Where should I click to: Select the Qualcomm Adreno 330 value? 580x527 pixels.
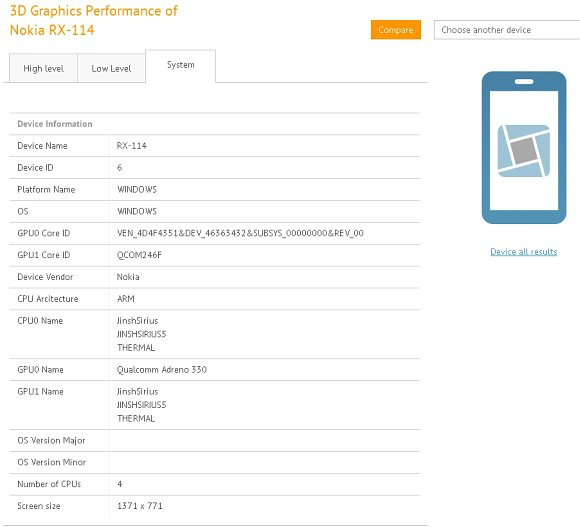click(x=162, y=369)
